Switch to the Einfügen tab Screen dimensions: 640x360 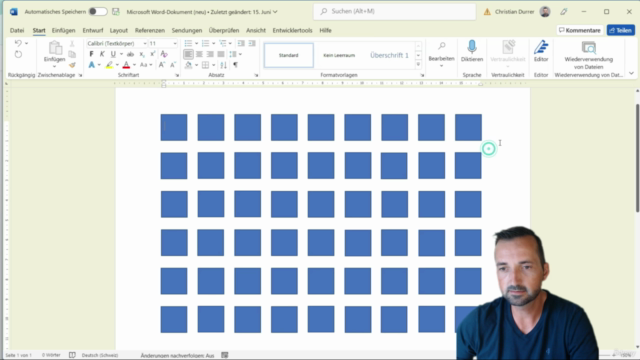click(63, 30)
